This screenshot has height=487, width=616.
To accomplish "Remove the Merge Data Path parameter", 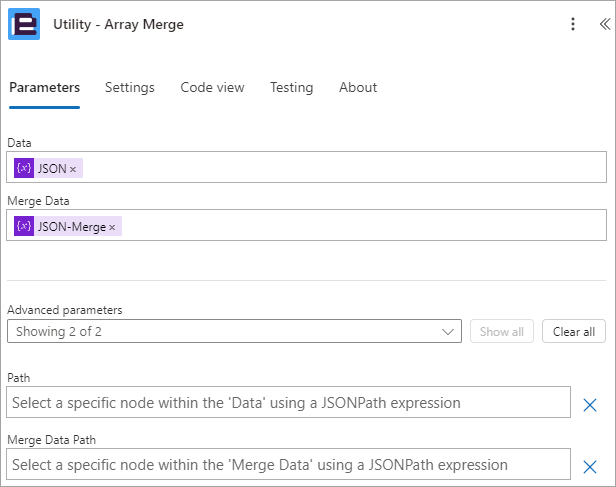I will pyautogui.click(x=590, y=467).
